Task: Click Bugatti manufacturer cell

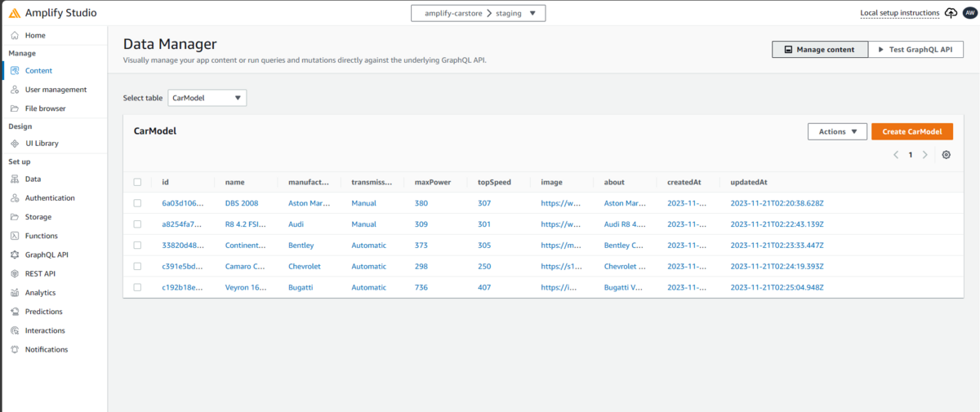Action: 301,287
